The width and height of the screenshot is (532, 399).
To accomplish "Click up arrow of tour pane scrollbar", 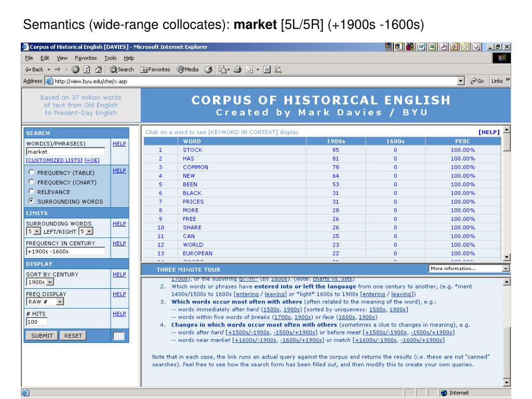I will click(x=507, y=282).
